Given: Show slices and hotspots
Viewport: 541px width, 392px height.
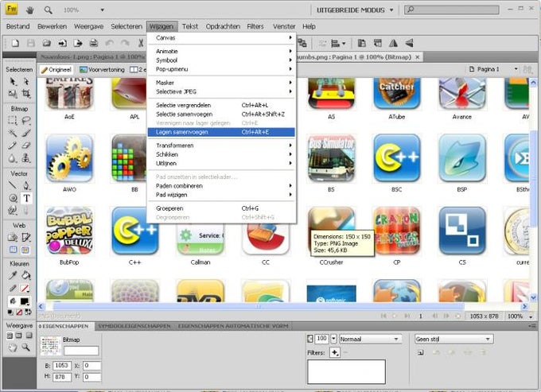Looking at the screenshot, I should coord(25,250).
